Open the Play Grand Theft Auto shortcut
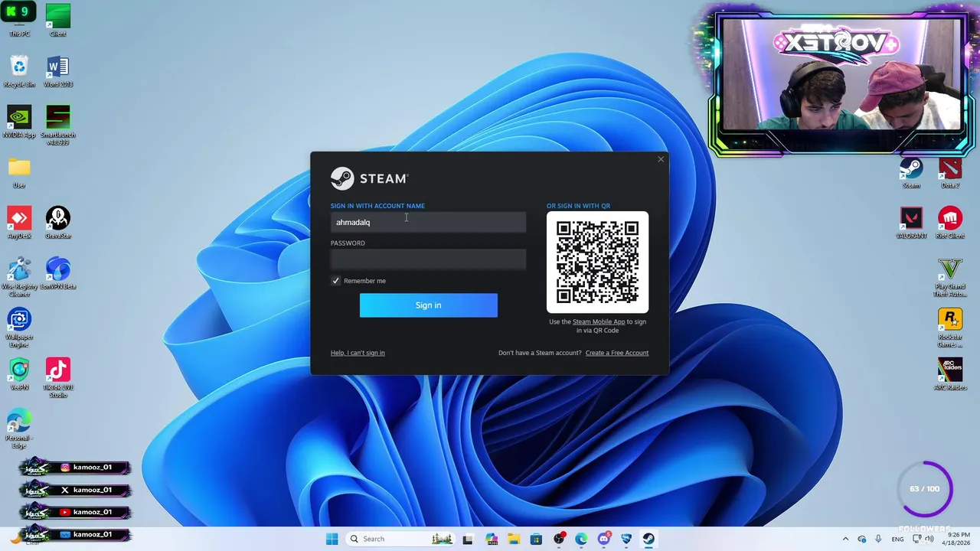The image size is (980, 551). click(x=950, y=276)
